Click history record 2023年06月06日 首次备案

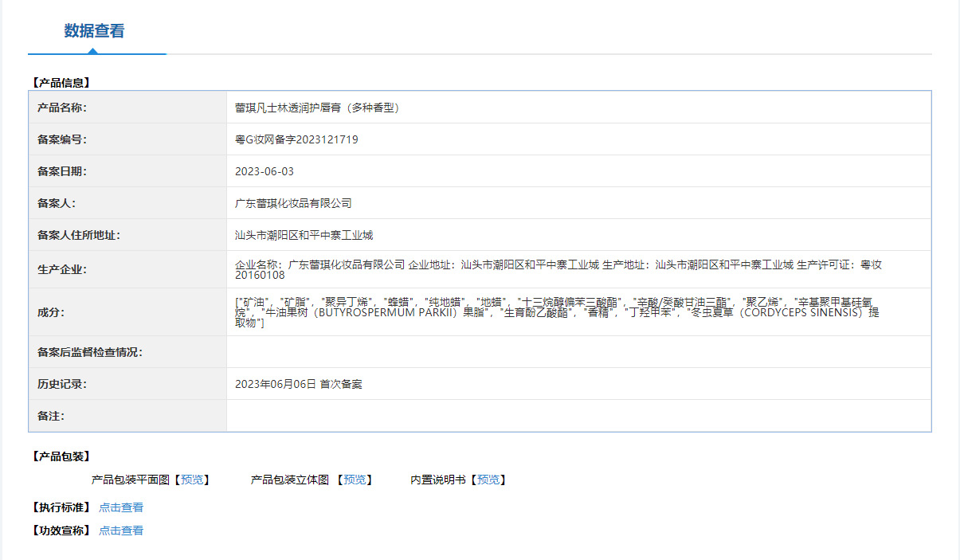pyautogui.click(x=299, y=384)
